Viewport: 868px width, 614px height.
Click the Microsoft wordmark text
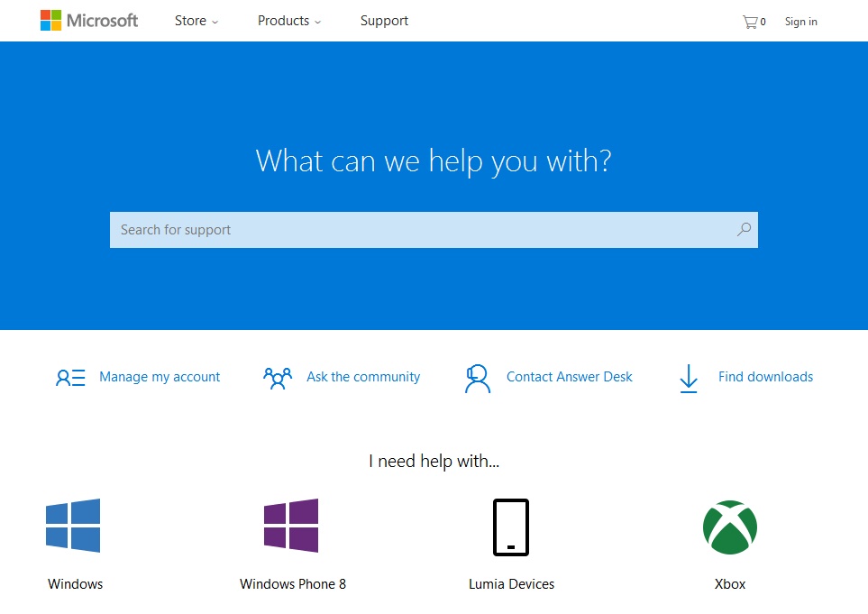pyautogui.click(x=103, y=21)
